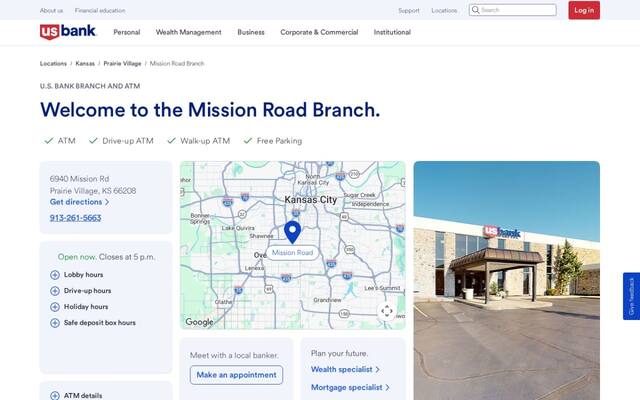Screen dimensions: 640x400
Task: Open Mortgage specialist link
Action: coord(350,387)
